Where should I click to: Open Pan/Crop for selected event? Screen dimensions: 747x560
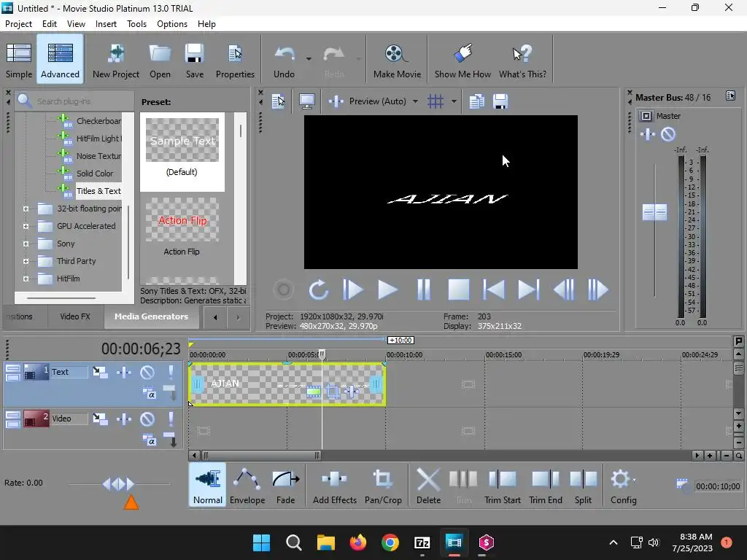383,486
